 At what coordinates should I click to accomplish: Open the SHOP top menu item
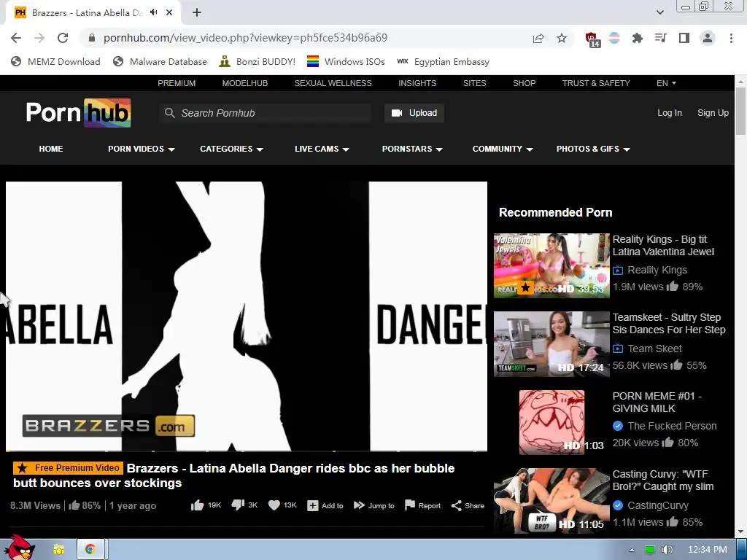524,83
